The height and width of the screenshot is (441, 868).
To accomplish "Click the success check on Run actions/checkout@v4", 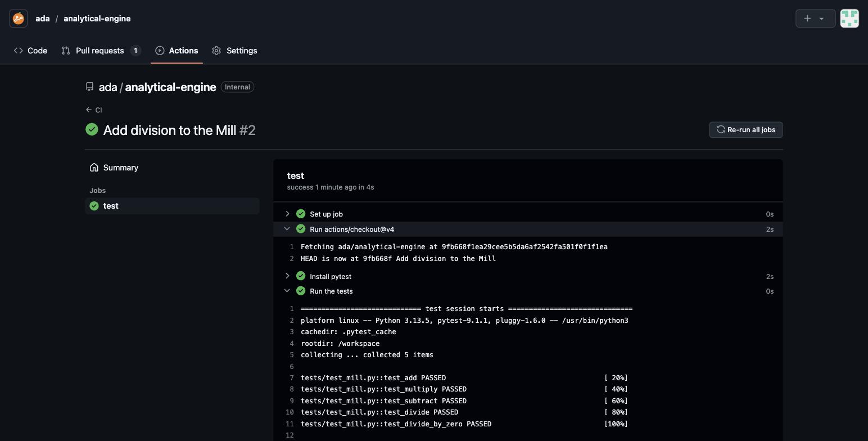I will (301, 229).
